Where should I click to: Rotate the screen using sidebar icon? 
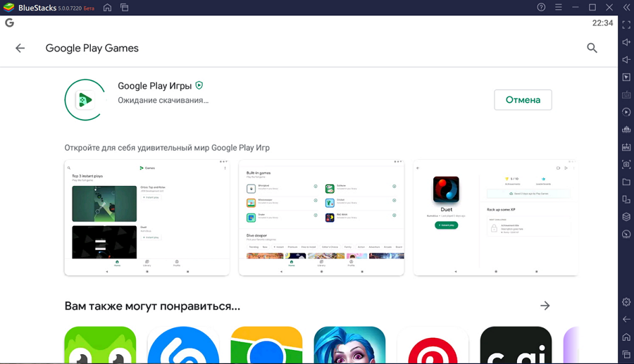(626, 199)
